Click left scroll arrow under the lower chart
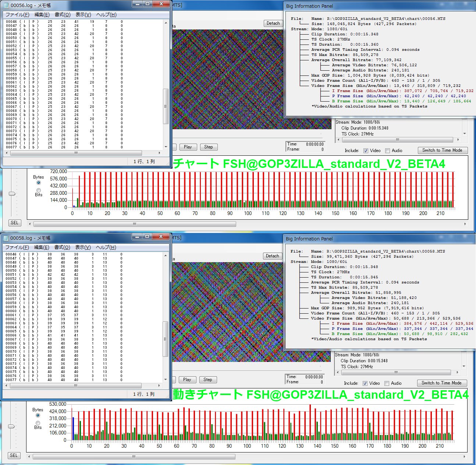 click(29, 457)
